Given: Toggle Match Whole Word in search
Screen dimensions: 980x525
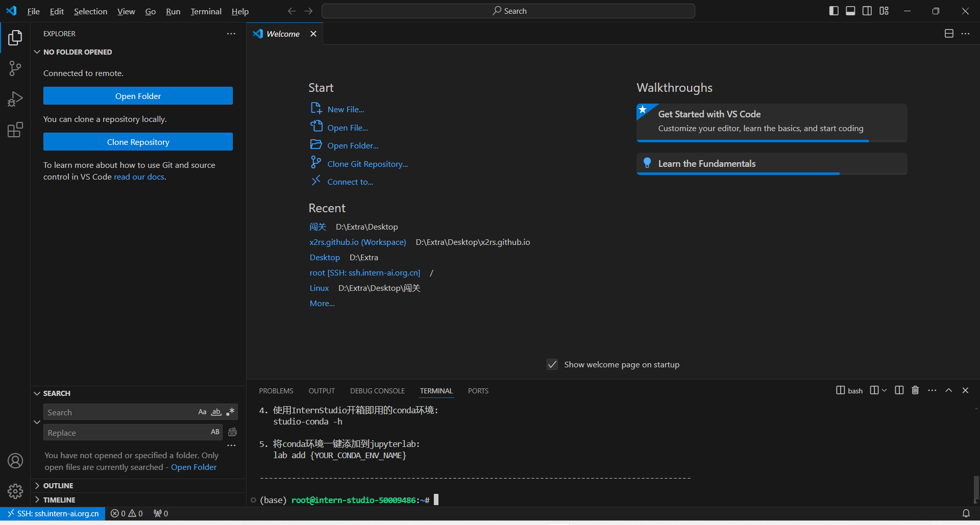Looking at the screenshot, I should (216, 412).
